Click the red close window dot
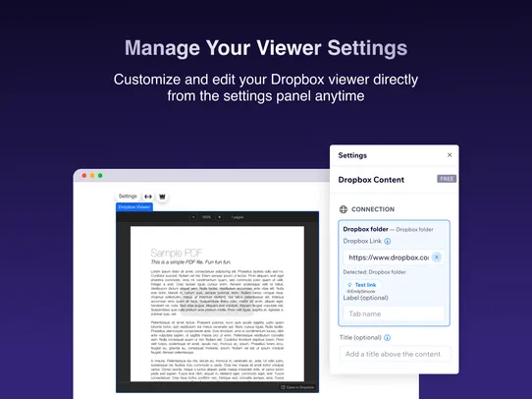 [84, 176]
